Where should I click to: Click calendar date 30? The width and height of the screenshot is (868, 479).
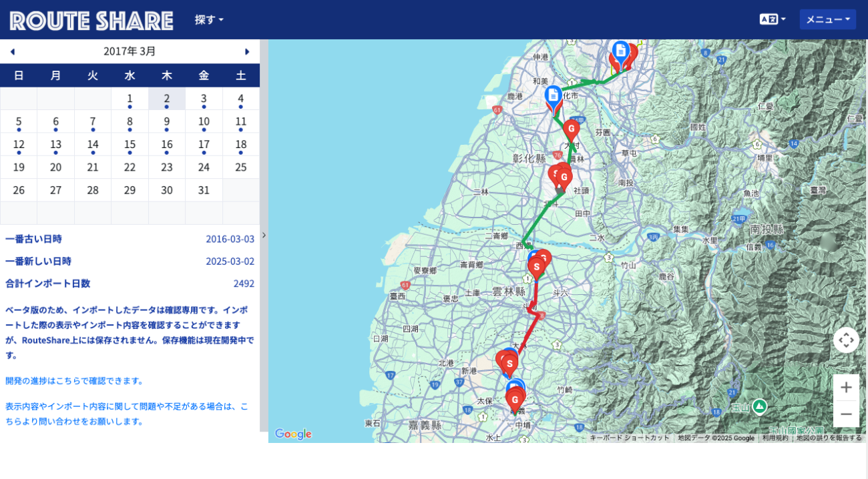pyautogui.click(x=167, y=190)
